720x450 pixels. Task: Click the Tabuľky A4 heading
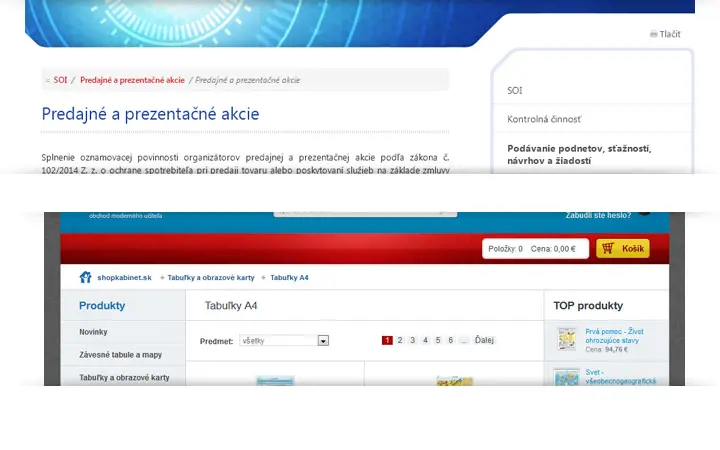click(x=231, y=305)
